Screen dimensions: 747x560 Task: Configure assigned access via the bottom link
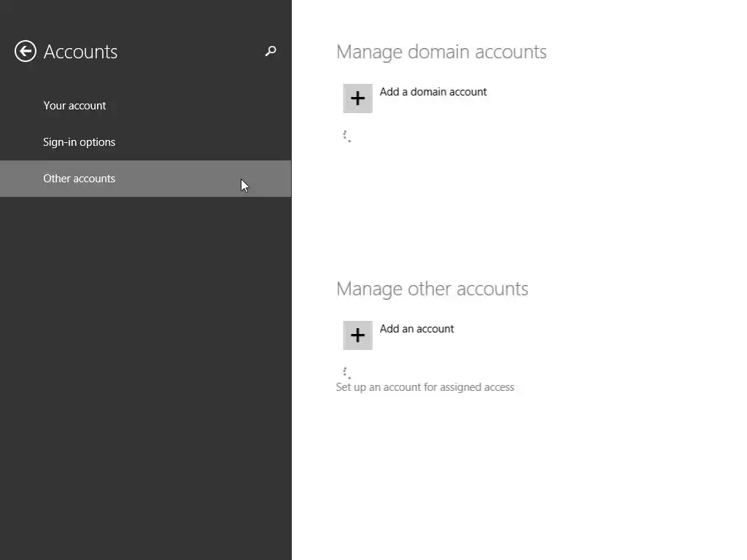[x=425, y=387]
